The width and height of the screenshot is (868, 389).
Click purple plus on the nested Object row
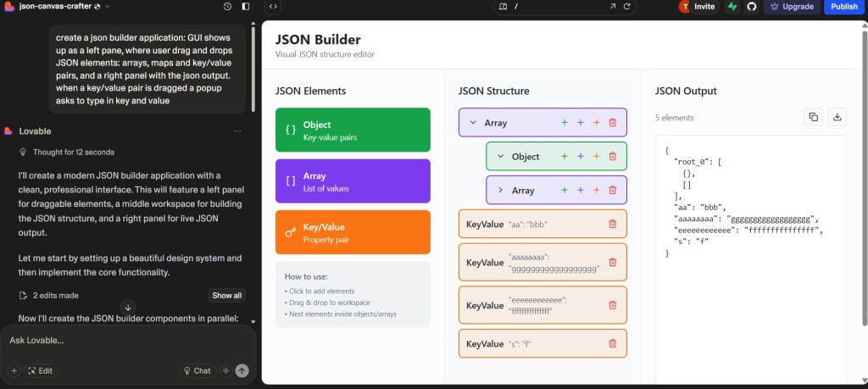click(x=580, y=157)
